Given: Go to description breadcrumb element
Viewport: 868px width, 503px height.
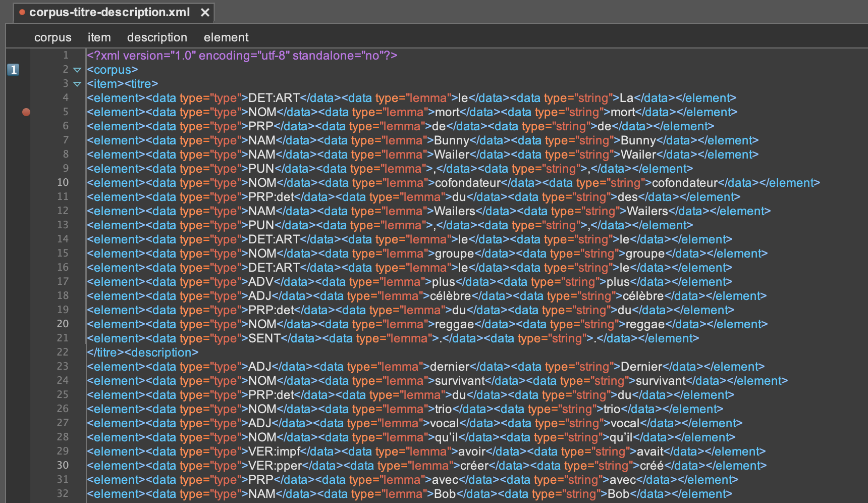Looking at the screenshot, I should tap(157, 37).
